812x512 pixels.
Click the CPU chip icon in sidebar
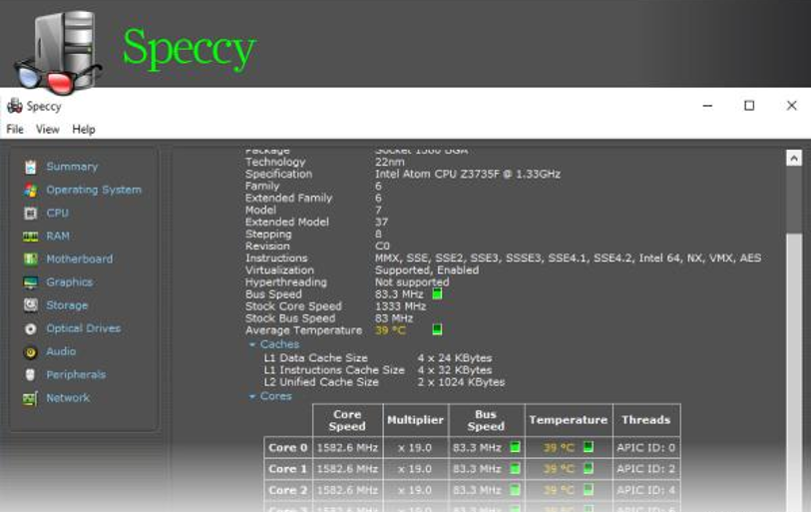[31, 213]
